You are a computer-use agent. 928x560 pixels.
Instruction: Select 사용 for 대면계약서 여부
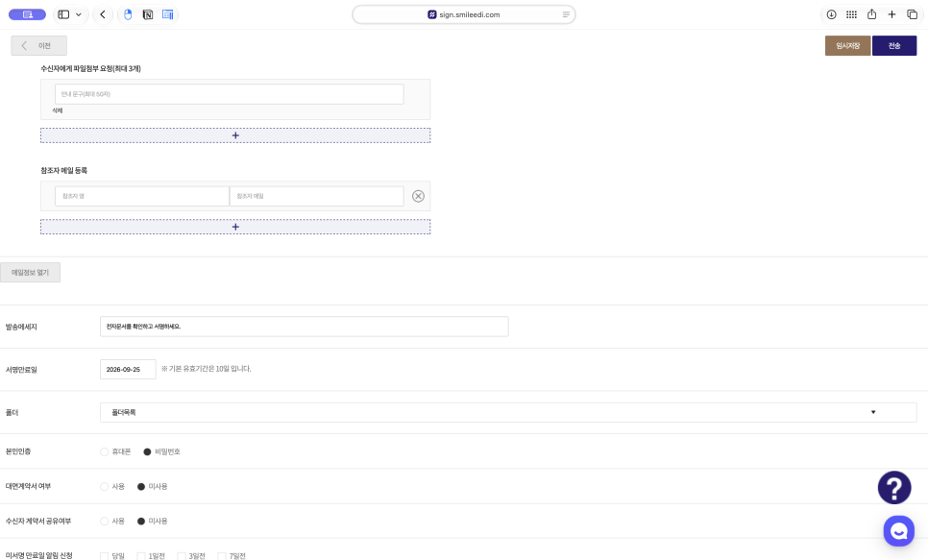104,487
